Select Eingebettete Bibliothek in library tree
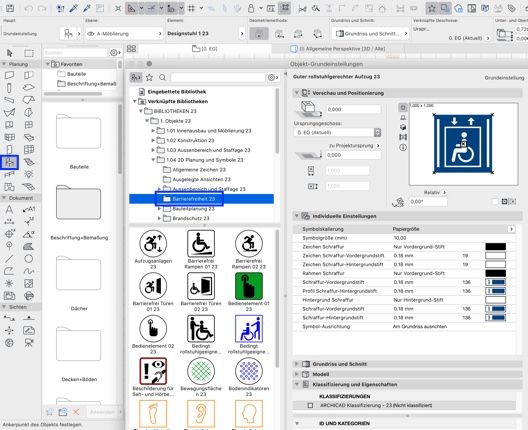Image resolution: width=528 pixels, height=430 pixels. coord(177,92)
